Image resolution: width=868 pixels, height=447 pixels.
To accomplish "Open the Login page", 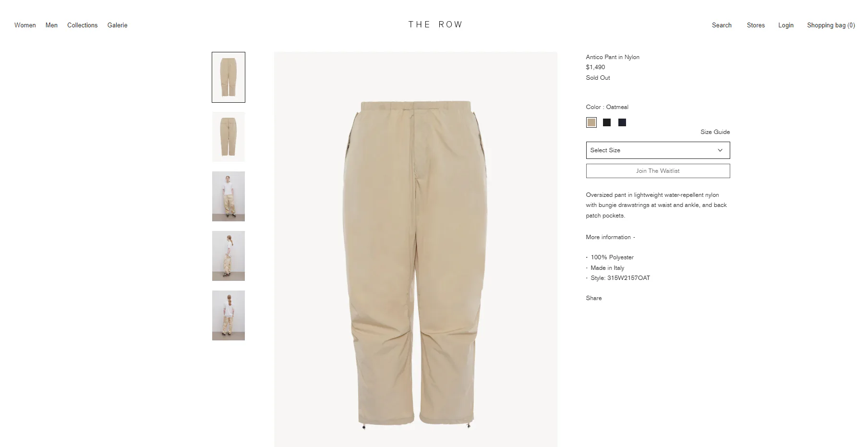I will pos(785,25).
